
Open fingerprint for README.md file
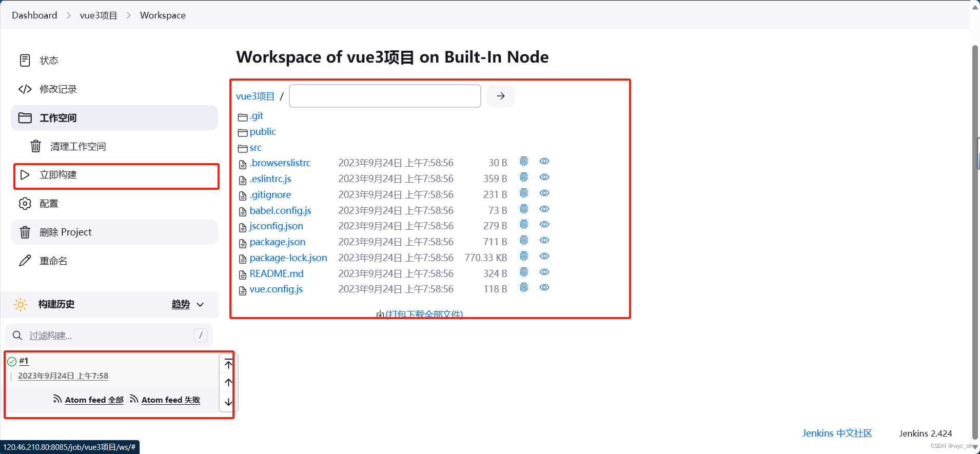(x=523, y=272)
